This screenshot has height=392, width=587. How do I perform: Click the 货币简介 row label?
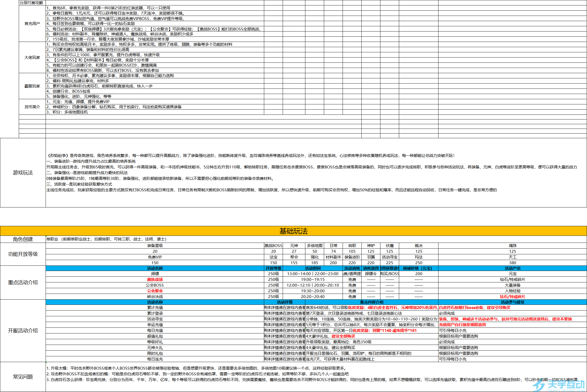tap(32, 107)
